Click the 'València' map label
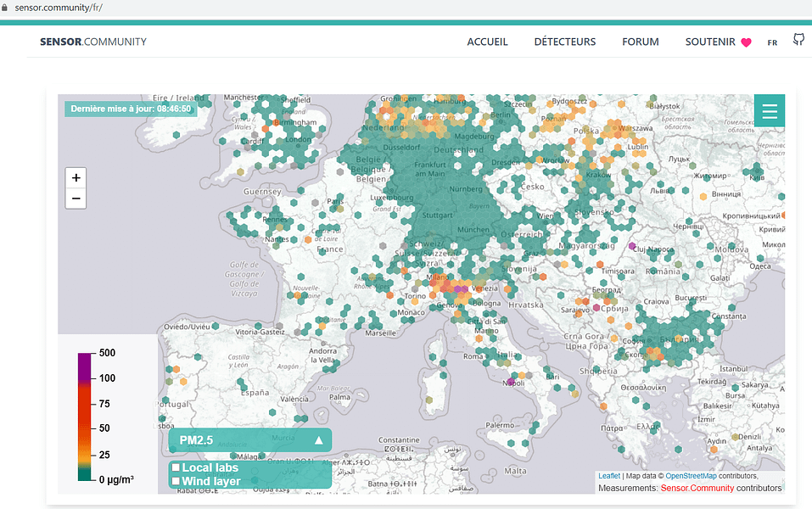This screenshot has height=509, width=812. coord(294,399)
